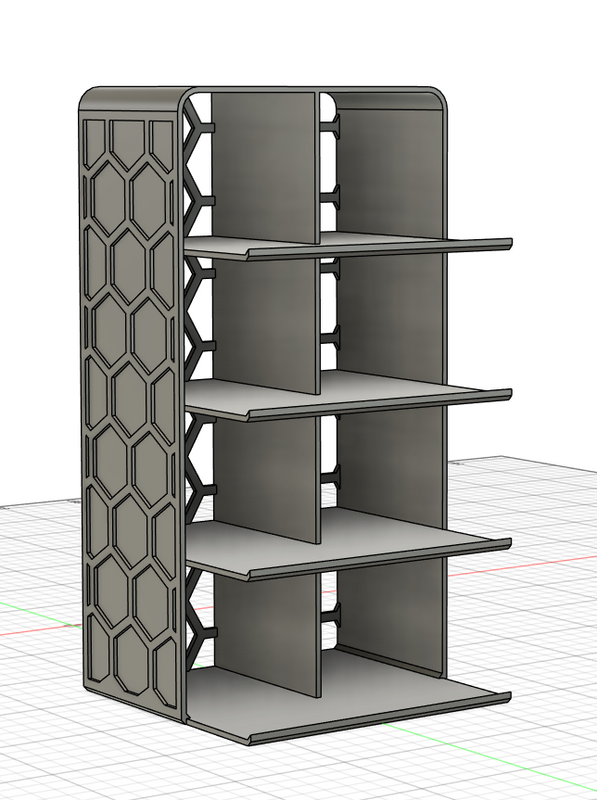Select the honeycomb-patterned side panel face
597x800 pixels.
(130, 408)
